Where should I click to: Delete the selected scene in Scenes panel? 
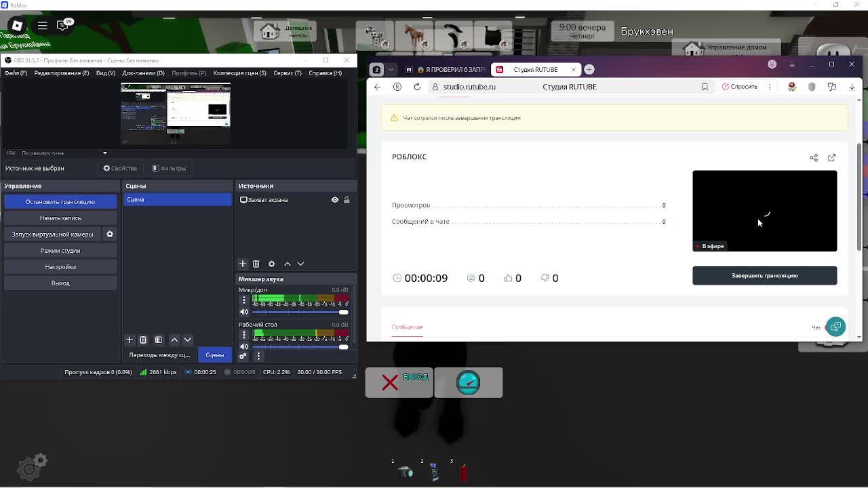(143, 340)
